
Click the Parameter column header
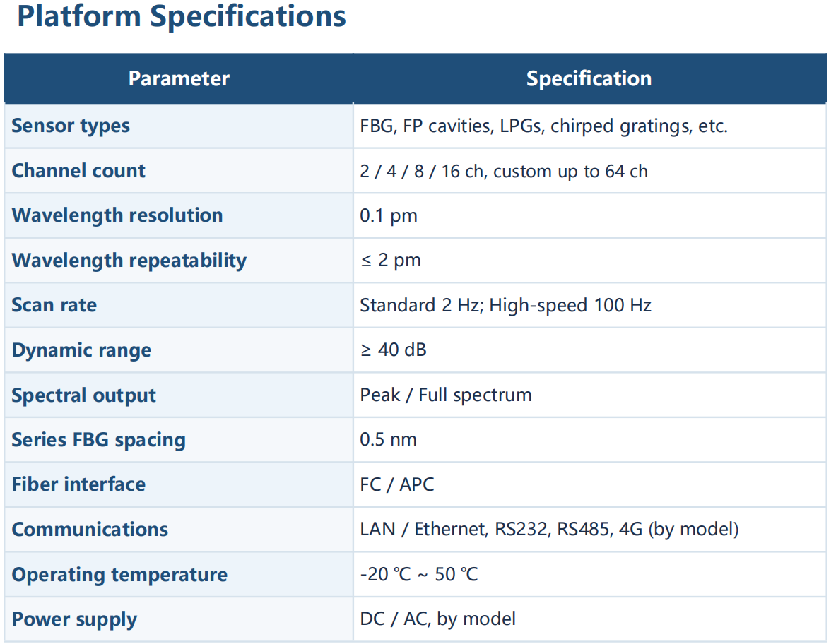(179, 78)
